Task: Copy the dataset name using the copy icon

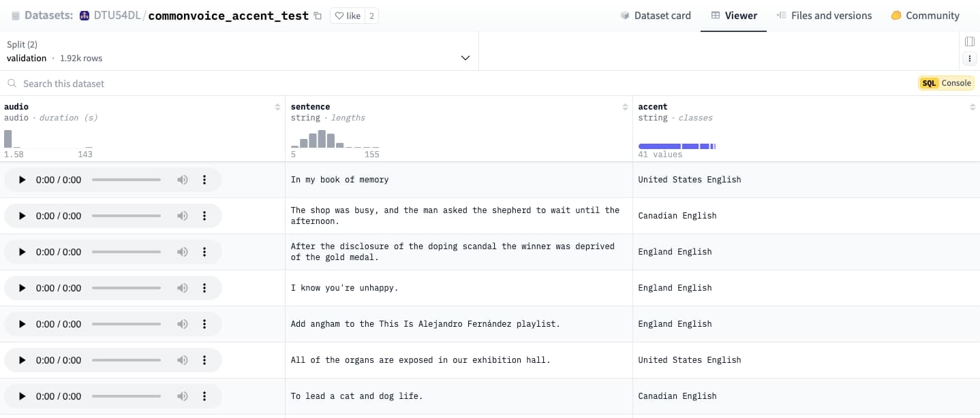Action: (317, 15)
